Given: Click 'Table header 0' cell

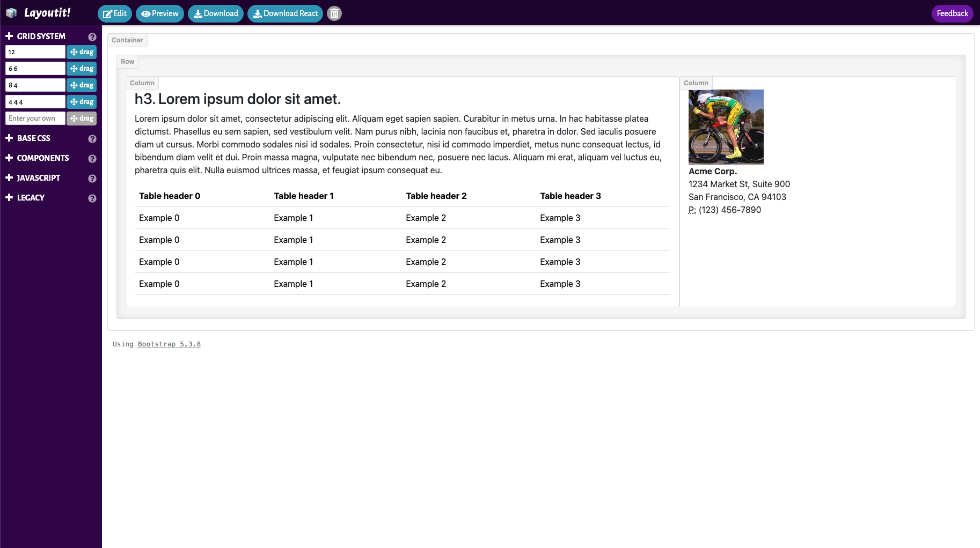Looking at the screenshot, I should (170, 196).
